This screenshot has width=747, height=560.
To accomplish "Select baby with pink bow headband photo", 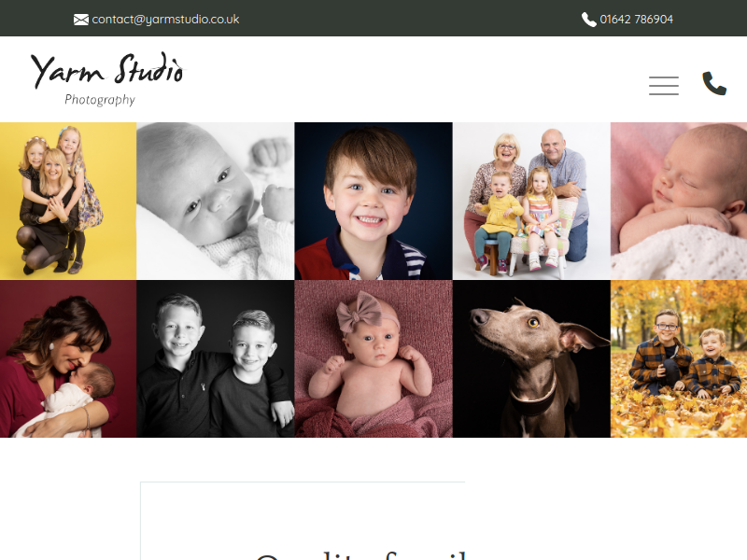I will pos(373,359).
